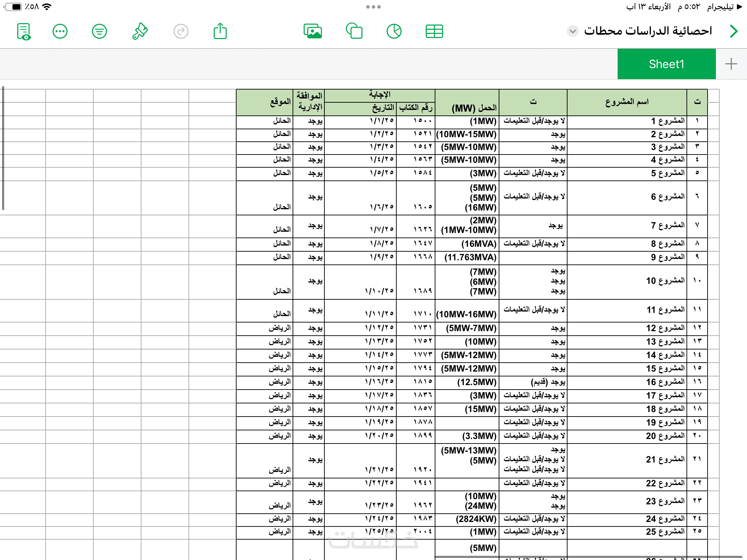The image size is (747, 560).
Task: Tap the three-dot multitasking control at top
Action: coord(373,7)
